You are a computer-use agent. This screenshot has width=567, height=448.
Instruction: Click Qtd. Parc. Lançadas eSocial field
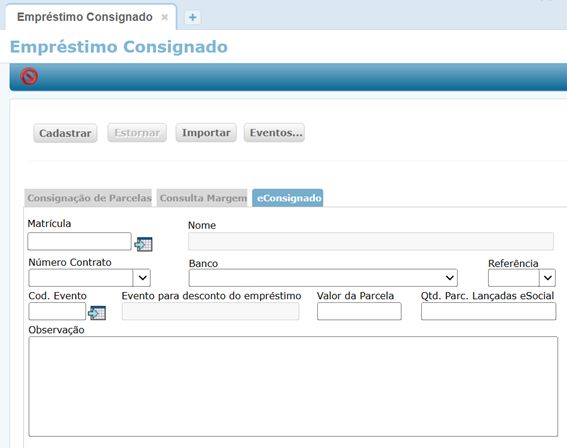click(489, 311)
